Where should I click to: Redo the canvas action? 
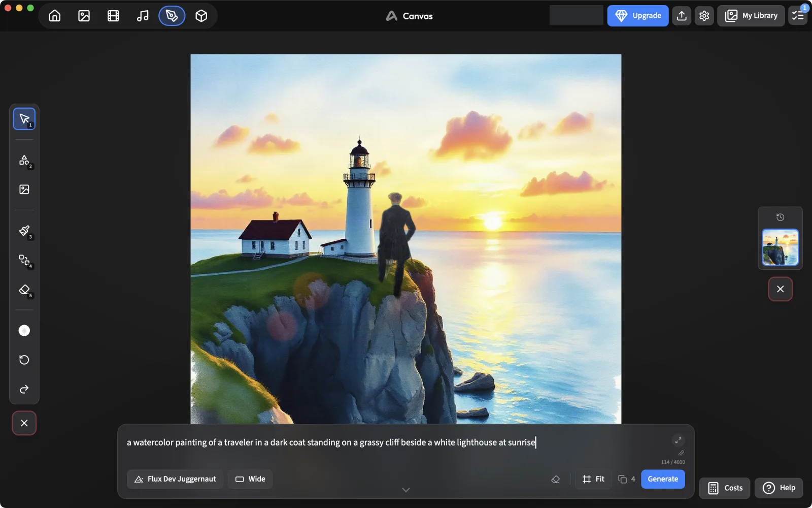24,389
